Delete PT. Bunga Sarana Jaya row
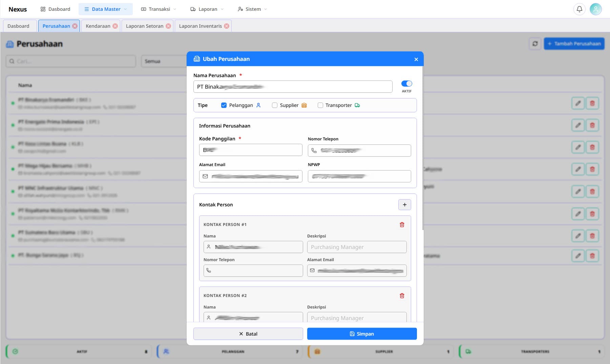This screenshot has height=364, width=610. pos(592,255)
